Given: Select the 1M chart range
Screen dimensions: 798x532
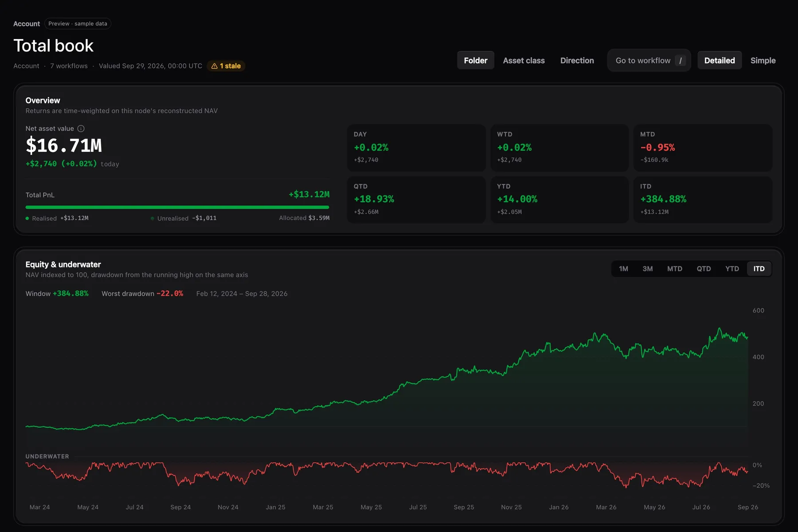Looking at the screenshot, I should pyautogui.click(x=623, y=269).
